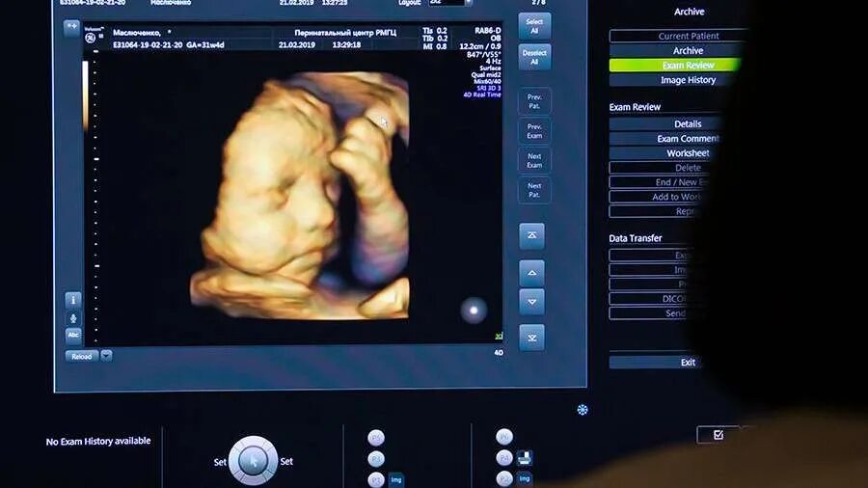Click the 'Exam Review' section heading

tap(635, 107)
